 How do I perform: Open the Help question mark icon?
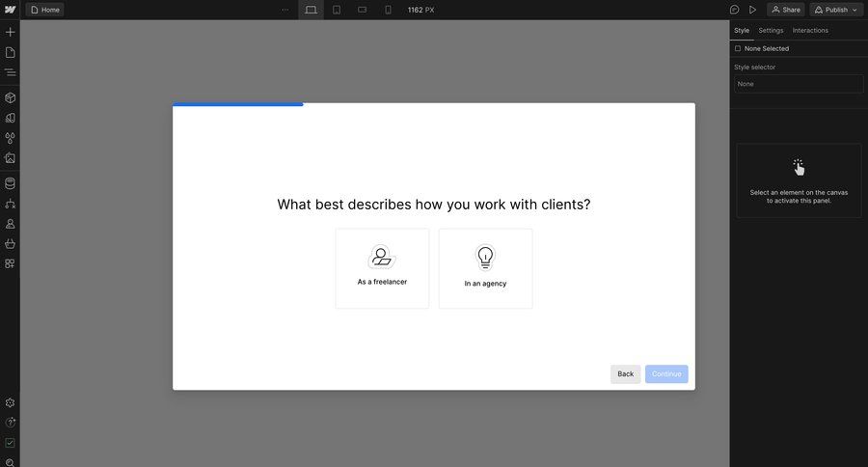click(10, 423)
